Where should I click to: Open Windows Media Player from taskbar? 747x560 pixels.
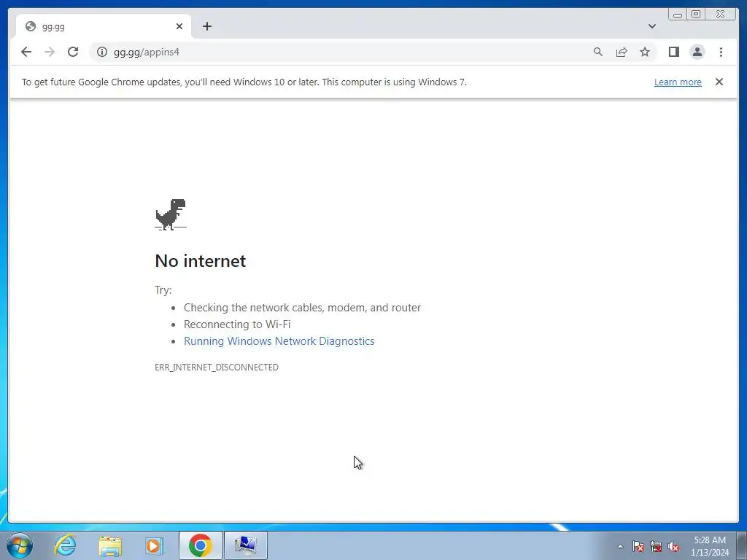tap(155, 545)
